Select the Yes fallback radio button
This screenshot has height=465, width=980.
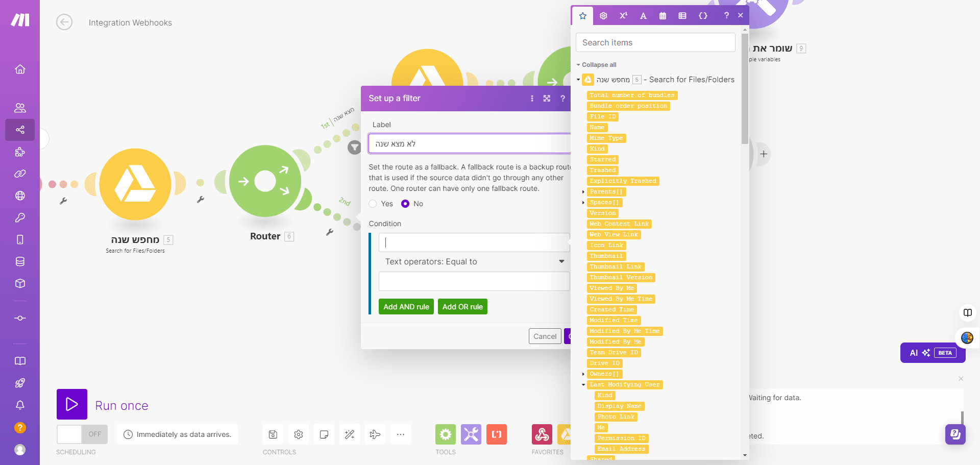(373, 204)
